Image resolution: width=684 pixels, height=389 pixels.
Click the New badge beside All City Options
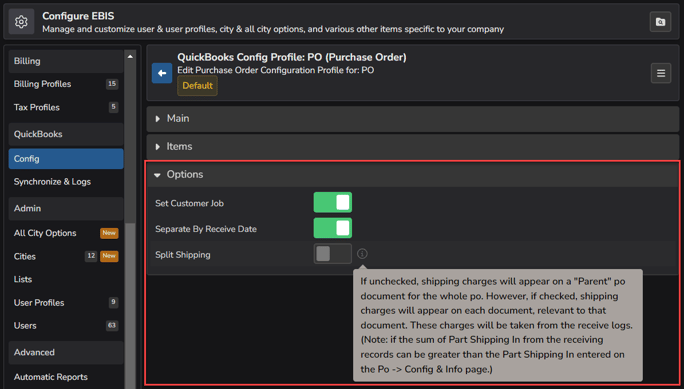click(109, 233)
